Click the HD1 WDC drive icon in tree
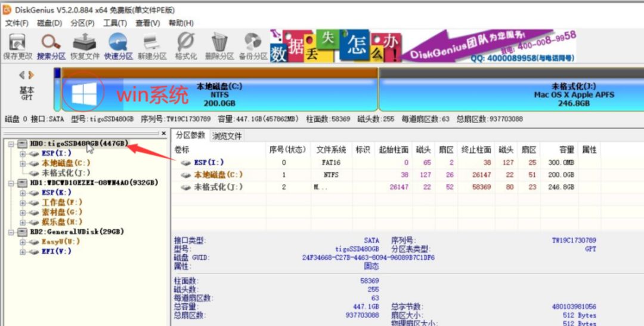Image resolution: width=644 pixels, height=326 pixels. pyautogui.click(x=23, y=183)
